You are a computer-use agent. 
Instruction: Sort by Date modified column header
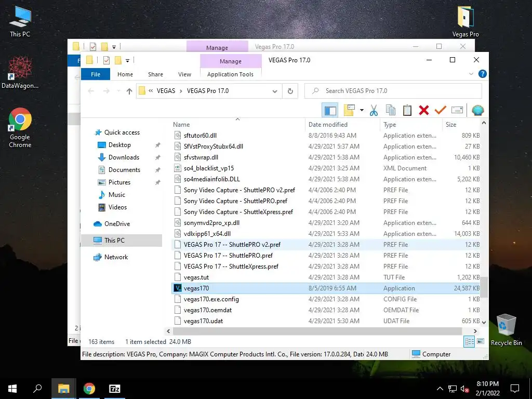(343, 125)
